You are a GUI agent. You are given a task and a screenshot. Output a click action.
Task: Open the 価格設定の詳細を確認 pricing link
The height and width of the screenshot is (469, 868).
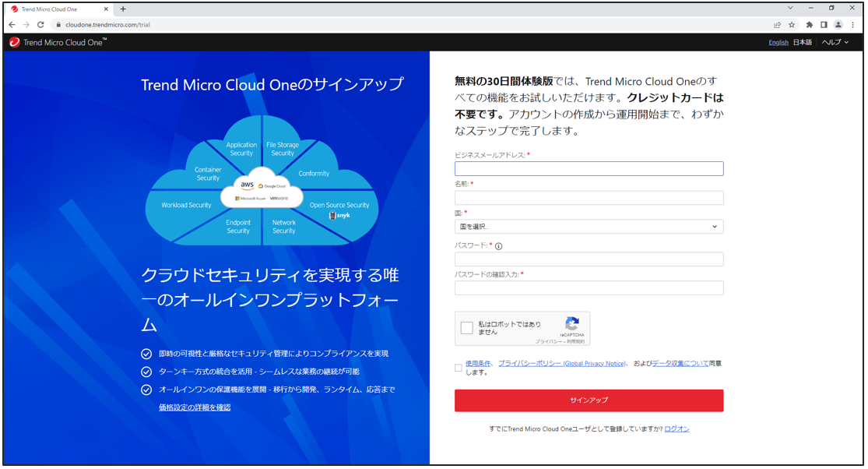pyautogui.click(x=195, y=407)
